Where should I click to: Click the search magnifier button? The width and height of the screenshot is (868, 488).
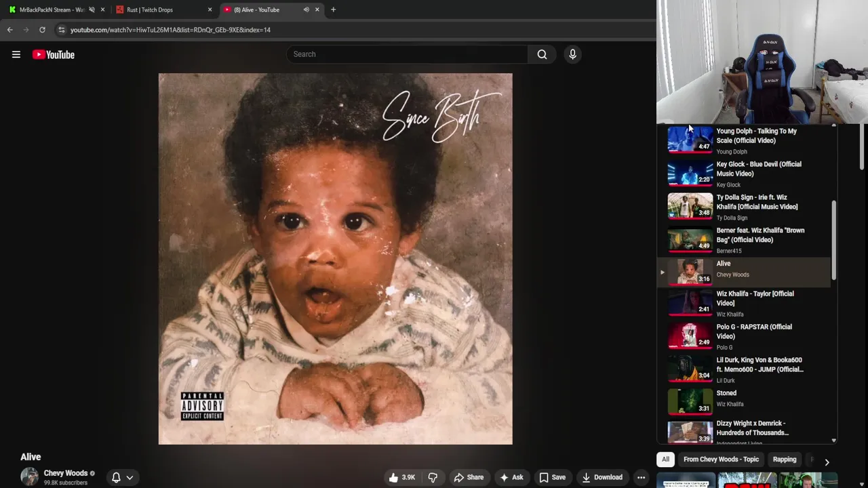[x=542, y=54]
